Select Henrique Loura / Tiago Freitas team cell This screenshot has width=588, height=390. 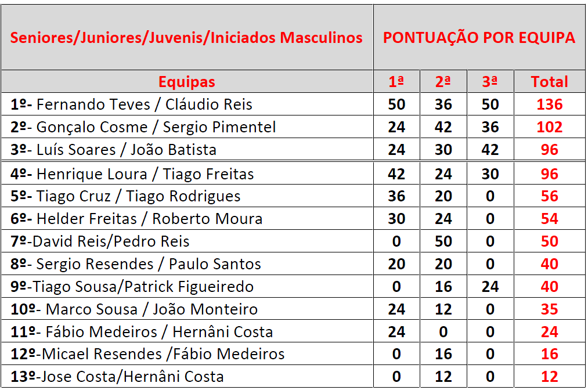(187, 174)
